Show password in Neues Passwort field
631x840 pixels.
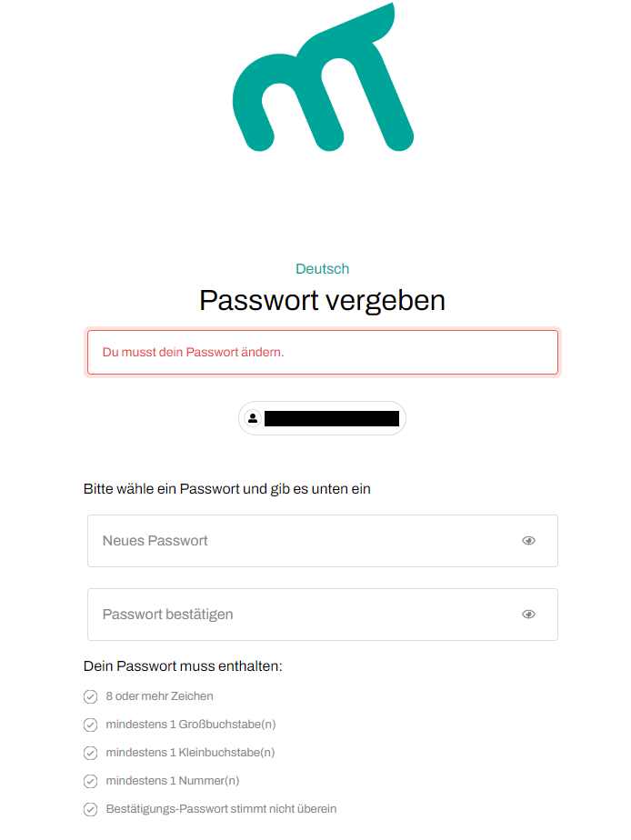(528, 541)
